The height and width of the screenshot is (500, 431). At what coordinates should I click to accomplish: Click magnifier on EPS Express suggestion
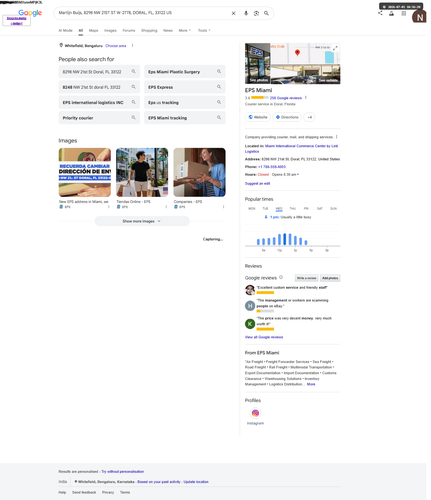(x=219, y=87)
